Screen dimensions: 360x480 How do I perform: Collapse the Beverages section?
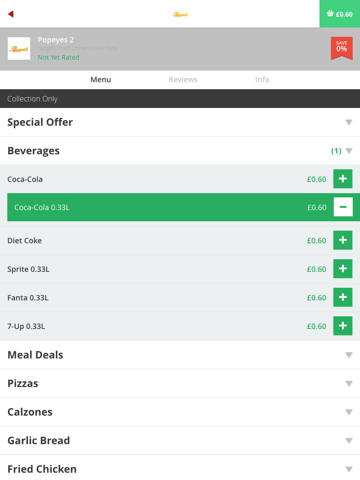click(x=180, y=151)
